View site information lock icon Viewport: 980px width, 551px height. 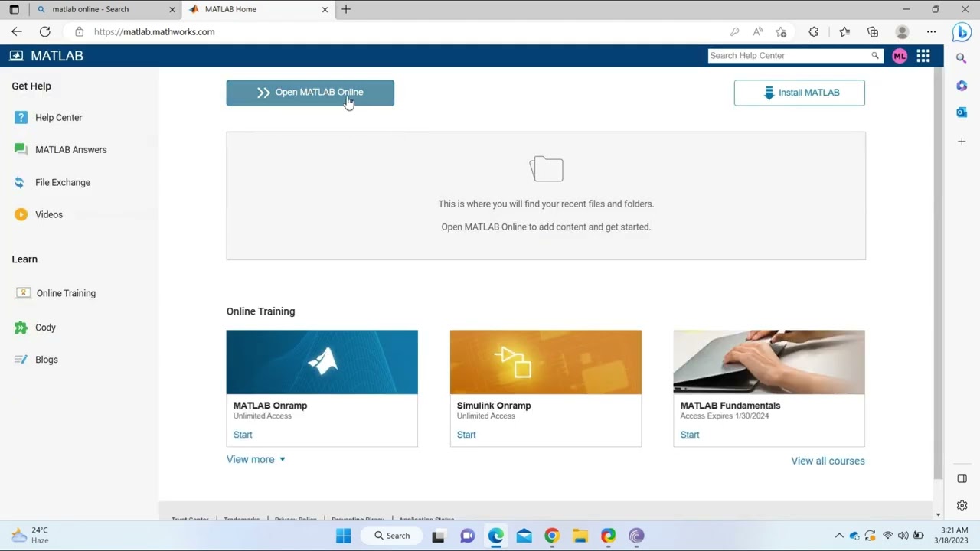coord(79,31)
